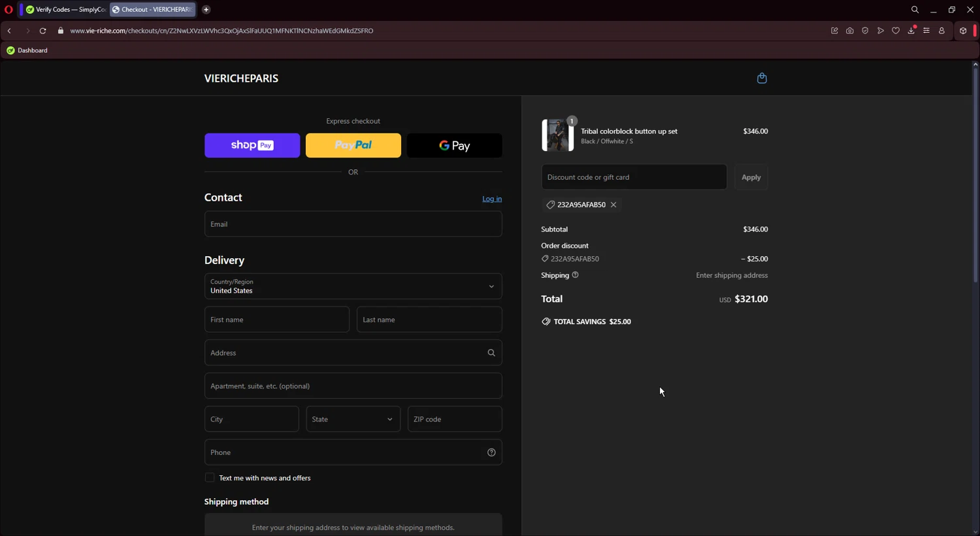Click the address search magnifier icon
The image size is (980, 536).
coord(491,353)
